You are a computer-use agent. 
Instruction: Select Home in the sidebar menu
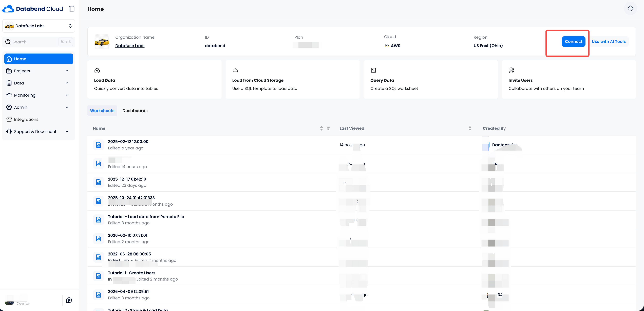tap(39, 59)
